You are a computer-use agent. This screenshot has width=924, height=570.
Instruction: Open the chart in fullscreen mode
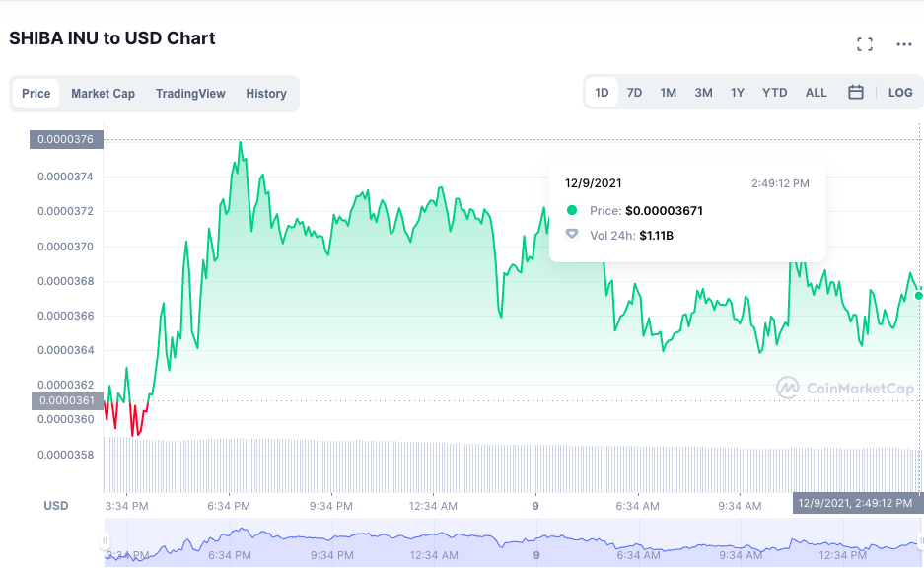(x=865, y=44)
